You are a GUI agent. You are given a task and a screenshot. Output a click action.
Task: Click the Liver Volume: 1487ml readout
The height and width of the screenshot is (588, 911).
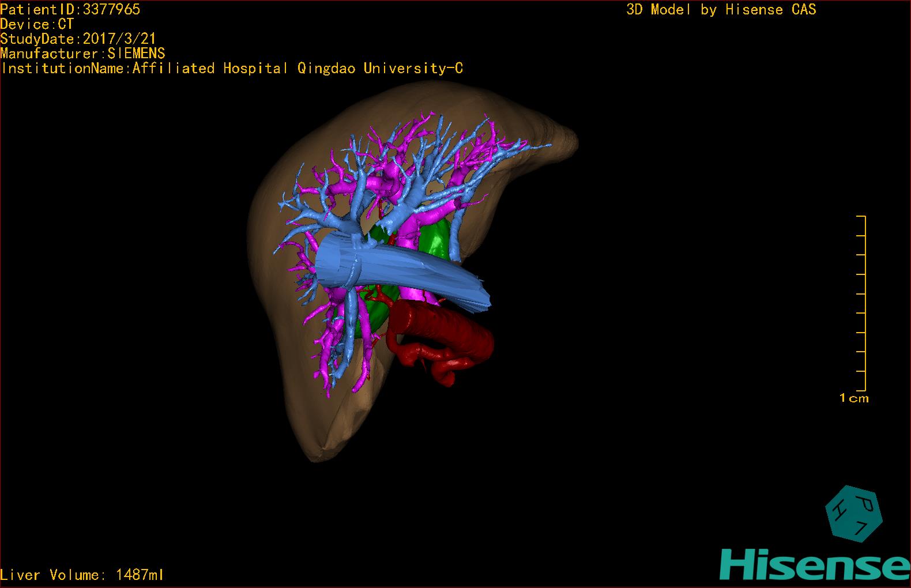(82, 575)
